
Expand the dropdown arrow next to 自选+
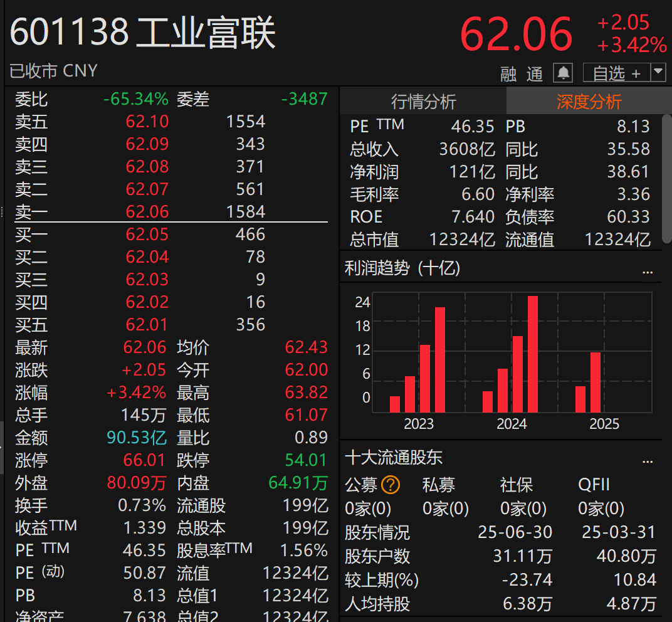[x=657, y=73]
